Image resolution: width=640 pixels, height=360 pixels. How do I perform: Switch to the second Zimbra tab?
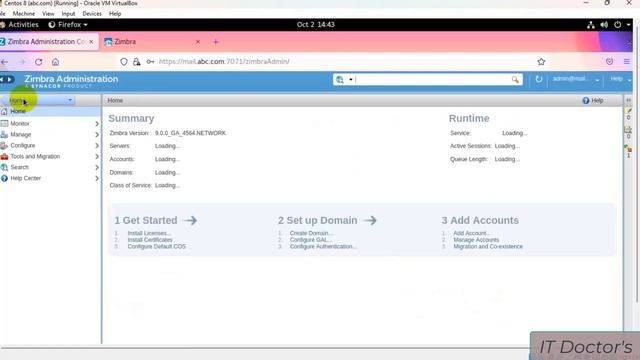[151, 42]
